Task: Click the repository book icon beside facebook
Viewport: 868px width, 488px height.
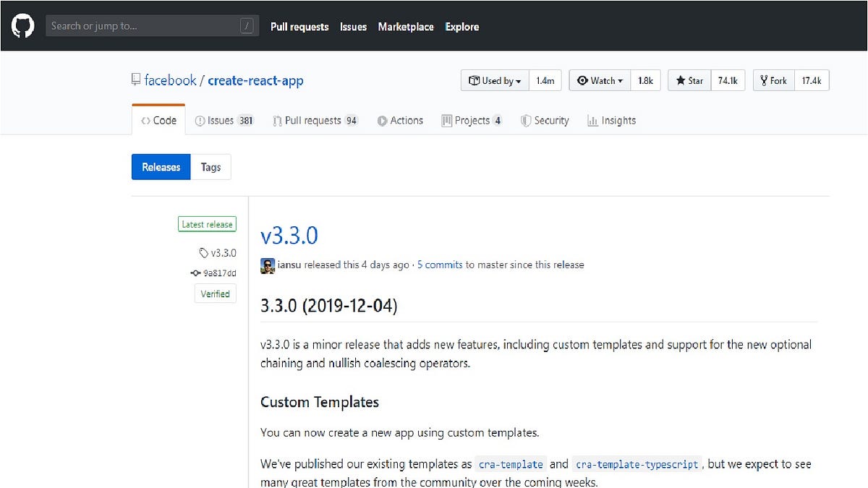Action: point(136,80)
